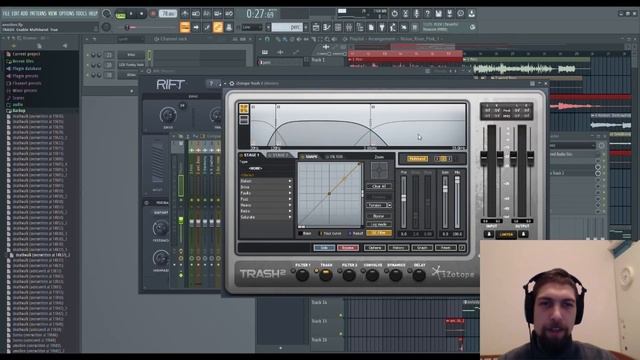
Task: Click the blue Solo button
Action: (x=324, y=248)
